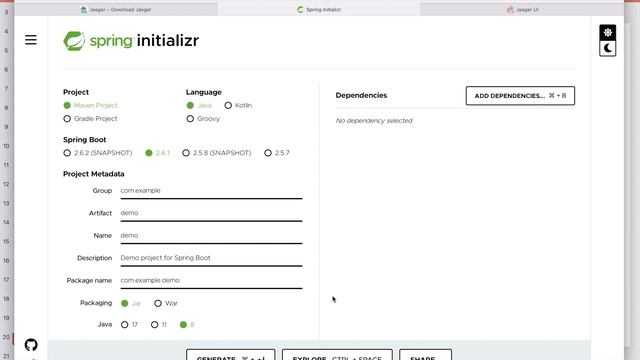640x360 pixels.
Task: Click the Dependencies heading
Action: click(x=361, y=95)
